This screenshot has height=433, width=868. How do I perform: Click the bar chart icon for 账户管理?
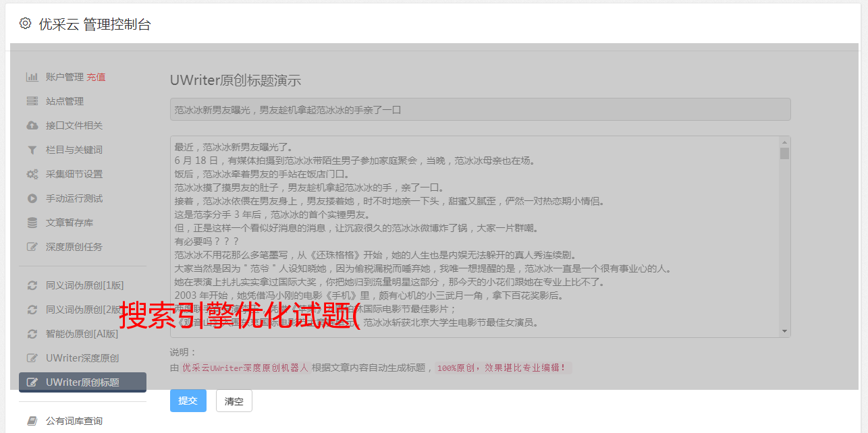click(x=32, y=77)
